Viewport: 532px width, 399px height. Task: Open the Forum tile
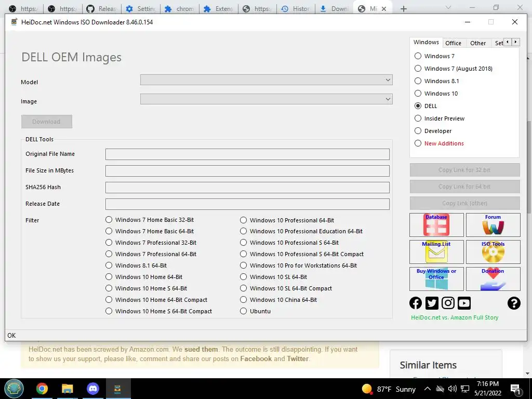tap(493, 224)
